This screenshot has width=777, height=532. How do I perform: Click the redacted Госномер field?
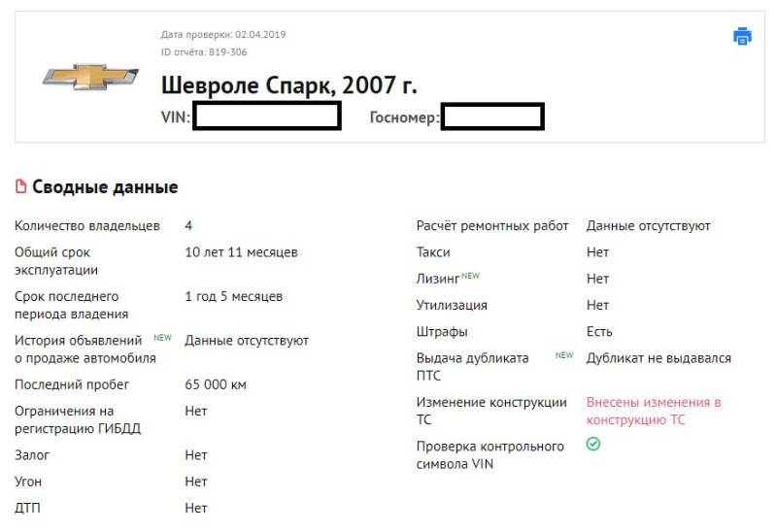pos(491,116)
